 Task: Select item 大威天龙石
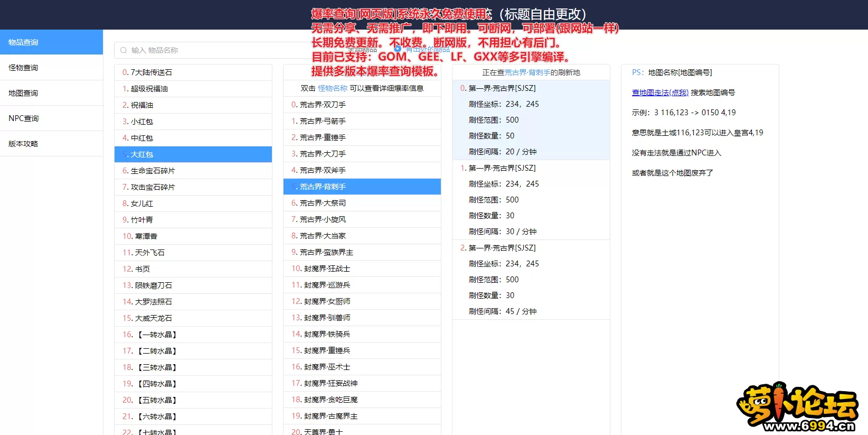[193, 318]
